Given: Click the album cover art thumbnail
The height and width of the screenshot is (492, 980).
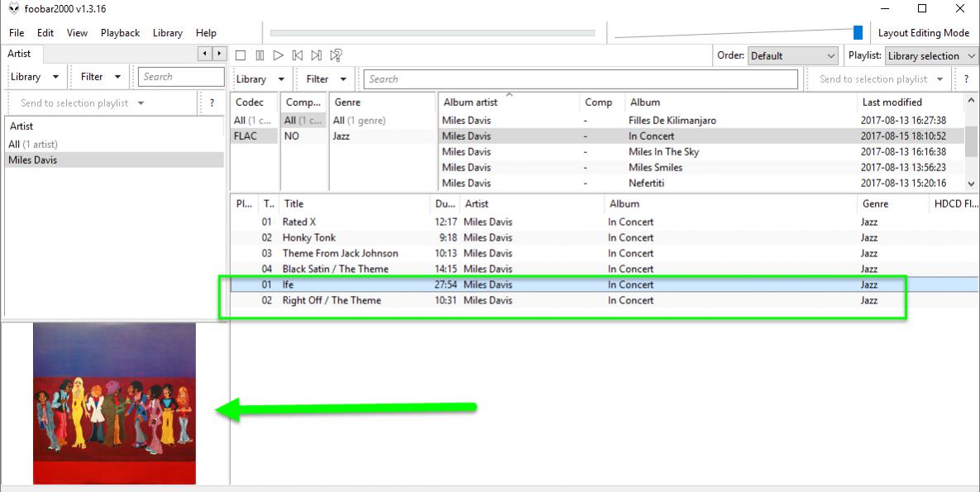Looking at the screenshot, I should pos(114,403).
